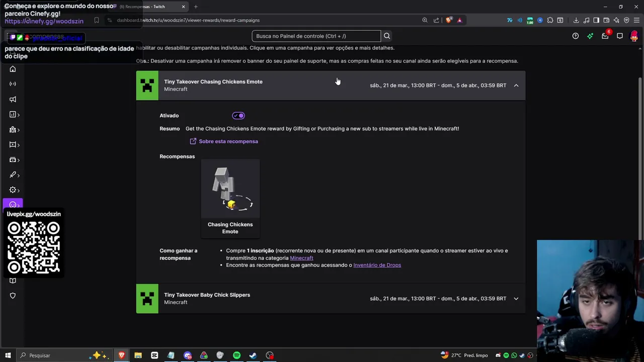Open the stream manager broadcast icon in sidebar
Screen dimensions: 644x362
13,84
